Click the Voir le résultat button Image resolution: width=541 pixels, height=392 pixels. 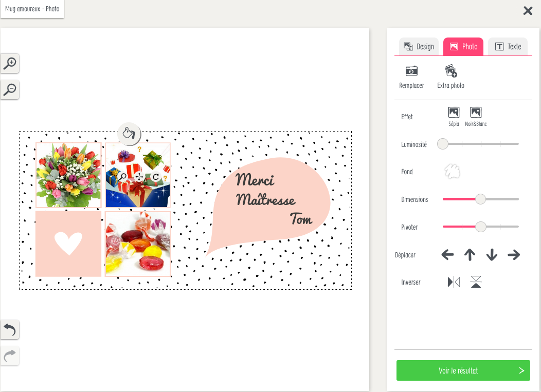pos(463,370)
